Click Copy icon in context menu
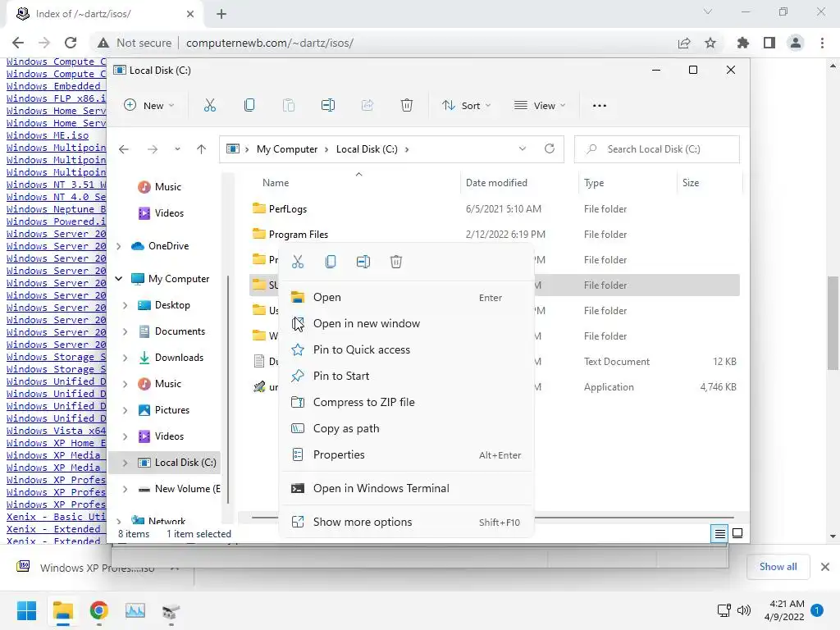 pos(331,262)
